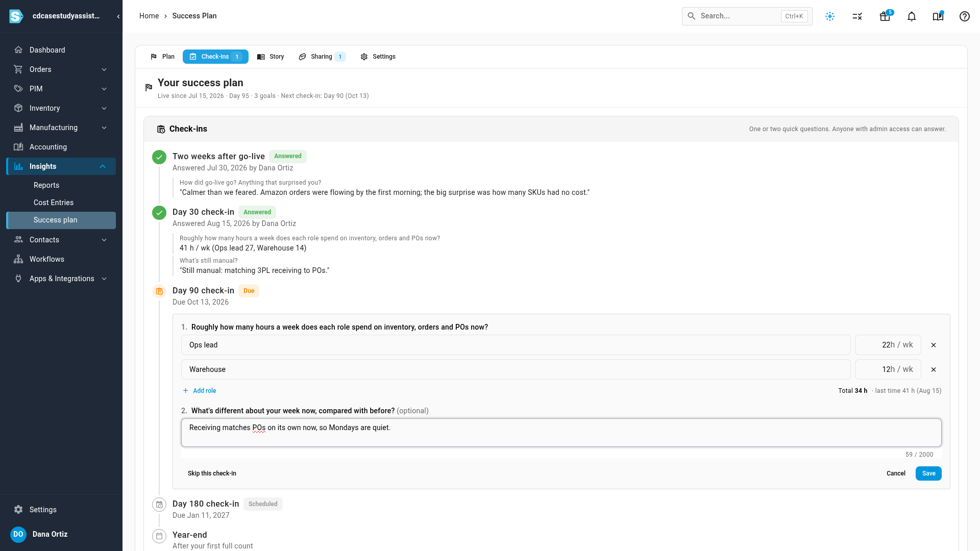Click the app logo in the sidebar
The width and height of the screenshot is (980, 551).
[16, 16]
